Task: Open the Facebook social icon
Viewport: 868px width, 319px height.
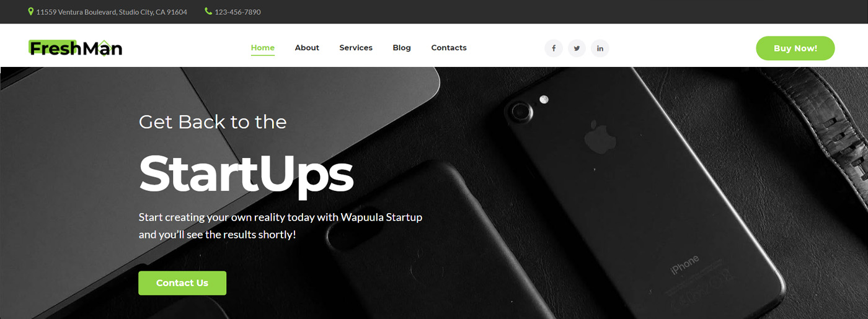Action: tap(554, 48)
